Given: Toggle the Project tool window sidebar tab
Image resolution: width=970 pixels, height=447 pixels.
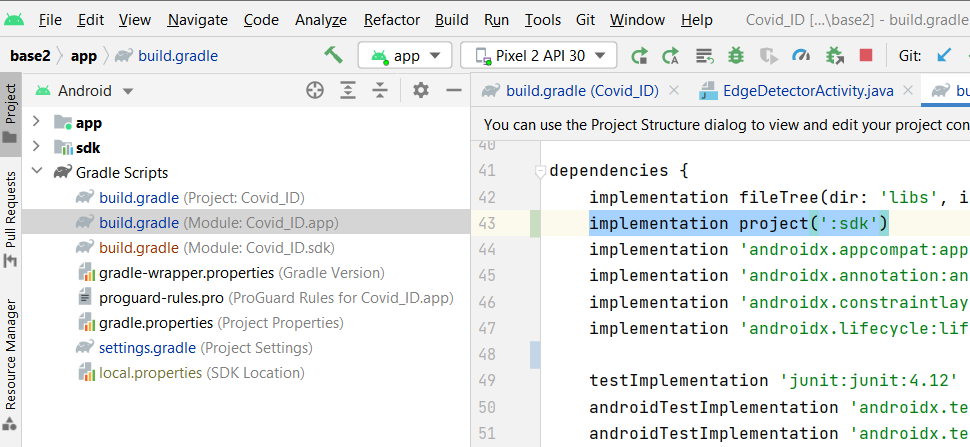Looking at the screenshot, I should click(x=11, y=112).
